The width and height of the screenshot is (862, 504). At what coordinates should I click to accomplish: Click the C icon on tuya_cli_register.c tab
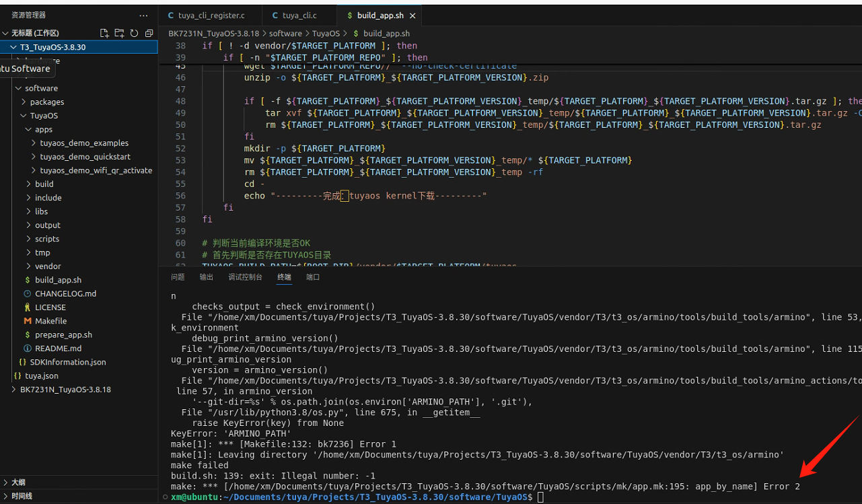pos(171,15)
